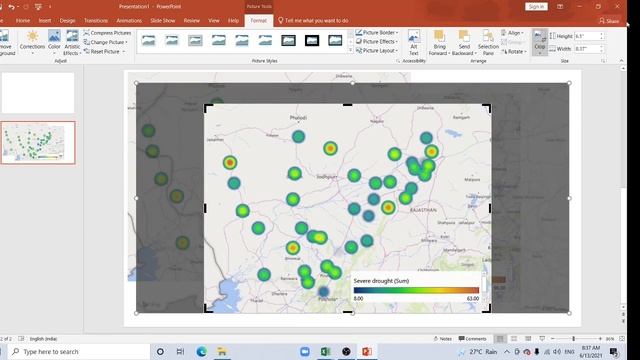Switch to the View tab
The height and width of the screenshot is (360, 640).
[213, 20]
